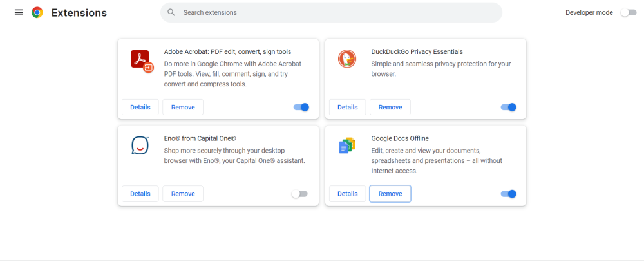Image resolution: width=644 pixels, height=262 pixels.
Task: Click 'Shop more securely' description text
Action: coord(234,156)
